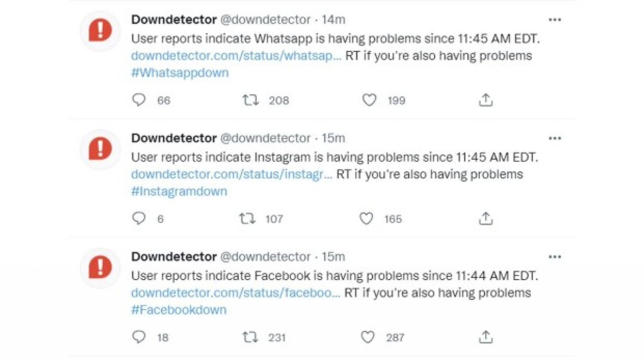644x361 pixels.
Task: Open the downdetector.com/status/faceboo link
Action: 236,293
